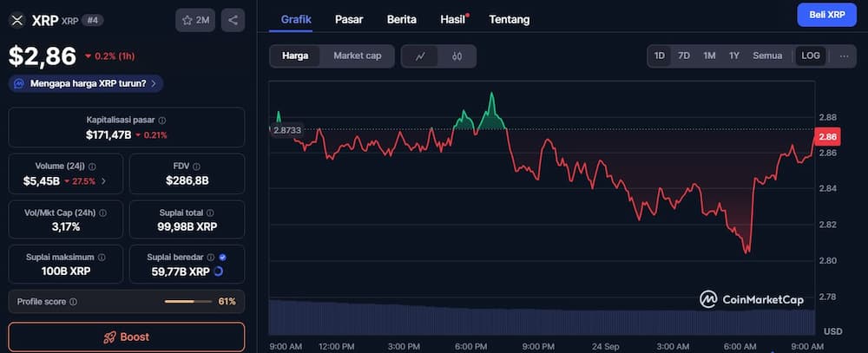Click the #4 rank badge
Viewport: 868px width, 353px height.
coord(93,21)
